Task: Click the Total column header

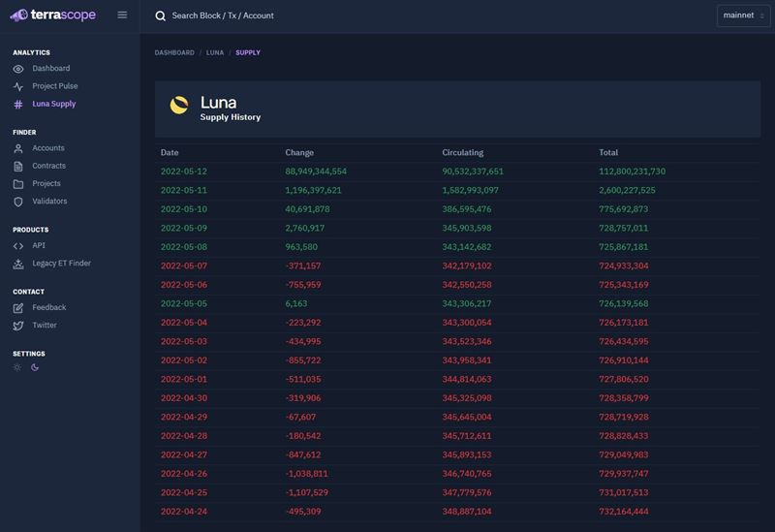Action: point(608,153)
